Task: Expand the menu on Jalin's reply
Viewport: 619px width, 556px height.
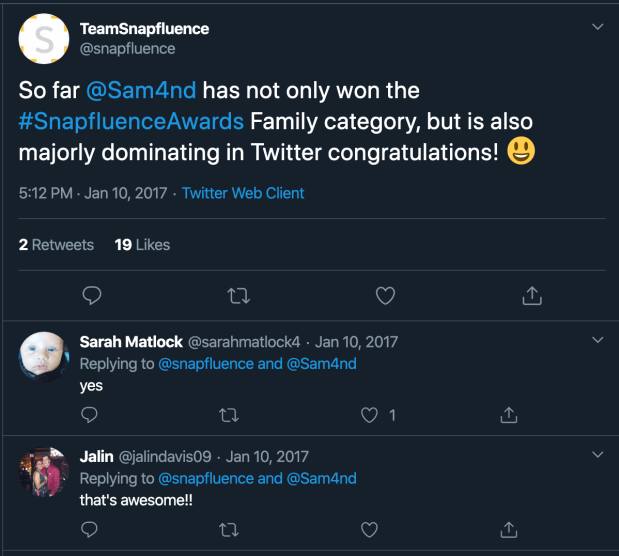Action: 597,455
